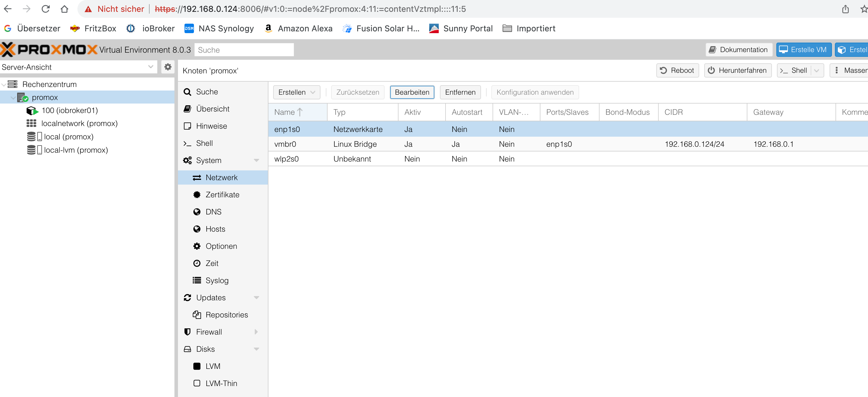Open Repositories under Updates
868x397 pixels.
[226, 315]
